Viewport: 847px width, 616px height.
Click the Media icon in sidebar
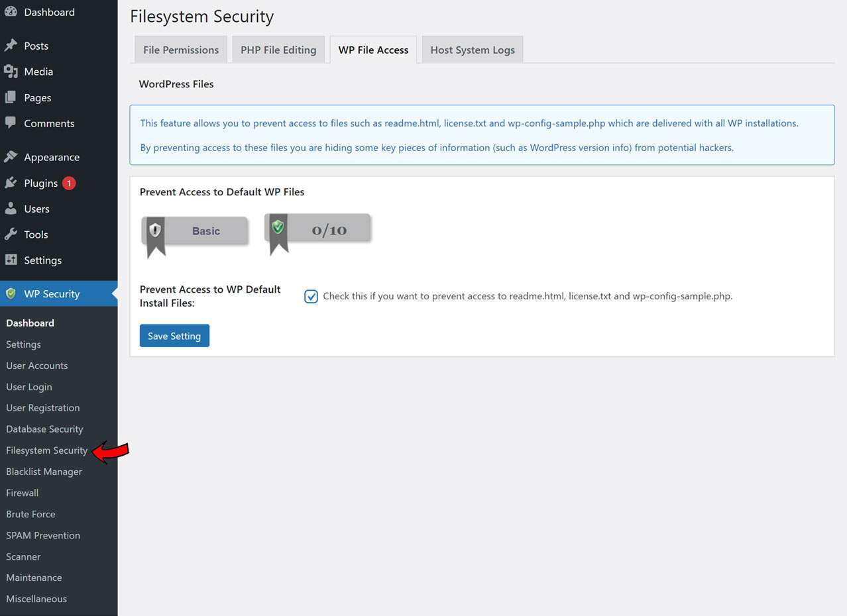pos(11,72)
